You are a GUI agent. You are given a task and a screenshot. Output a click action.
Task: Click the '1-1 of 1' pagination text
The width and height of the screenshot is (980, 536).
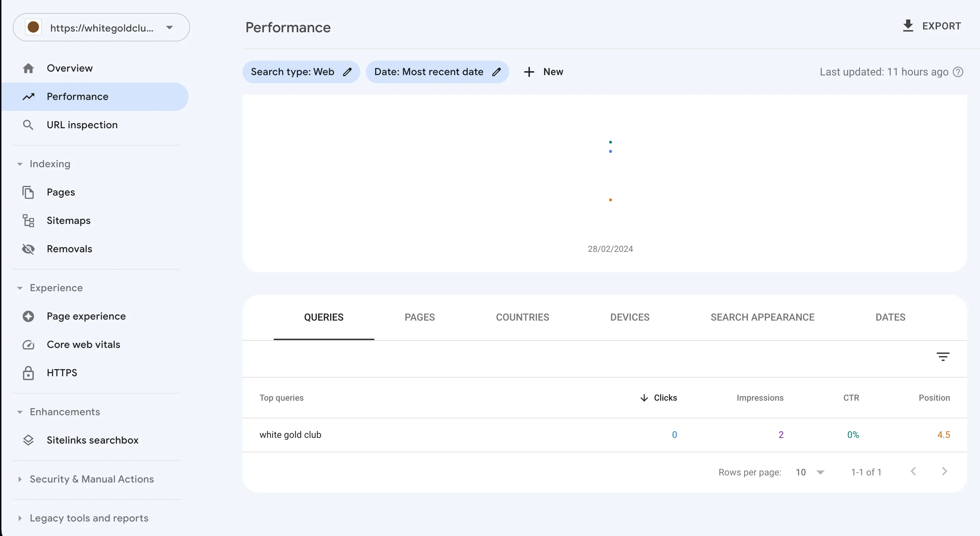point(866,472)
